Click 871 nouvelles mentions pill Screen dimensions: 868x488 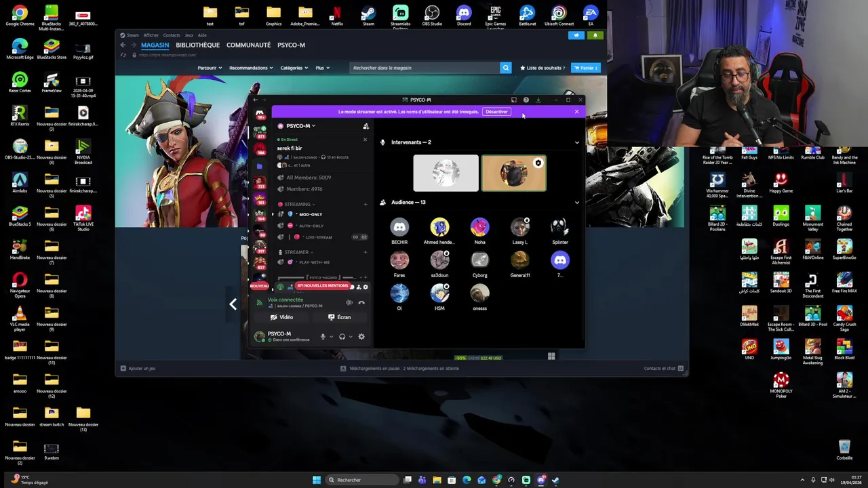click(322, 286)
